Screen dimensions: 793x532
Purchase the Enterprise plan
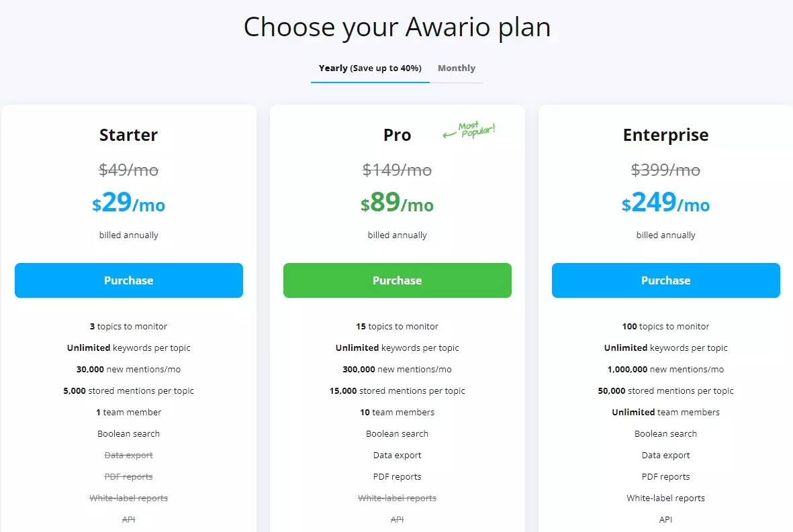666,280
